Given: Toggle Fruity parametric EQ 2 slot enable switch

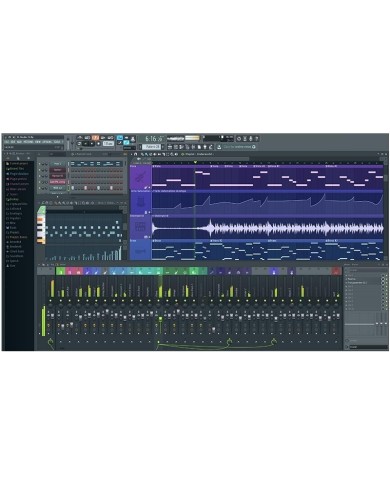Looking at the screenshot, I should 387,283.
